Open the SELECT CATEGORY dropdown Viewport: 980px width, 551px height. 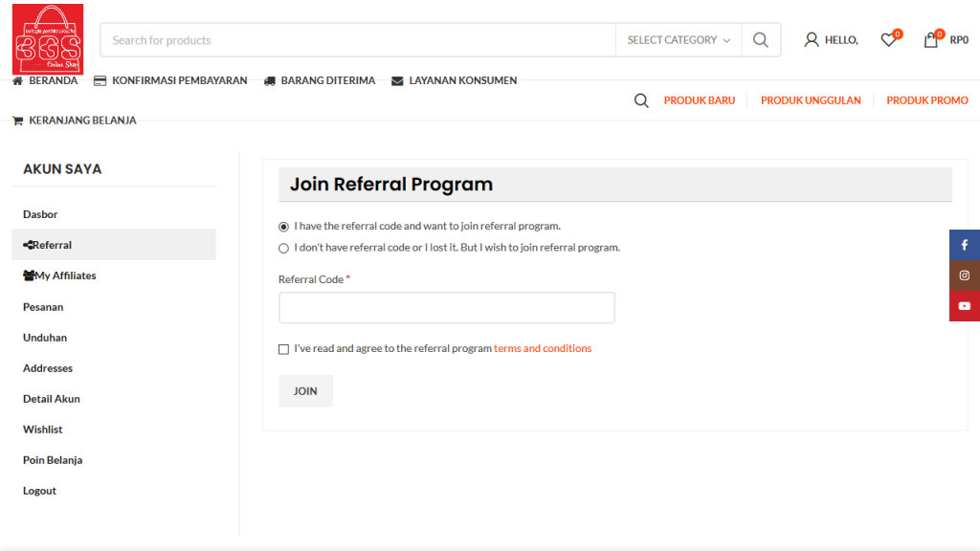678,39
